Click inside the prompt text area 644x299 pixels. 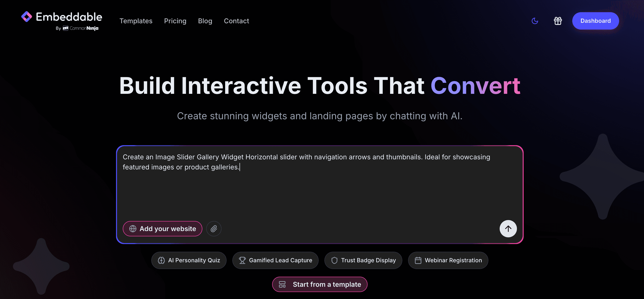320,190
